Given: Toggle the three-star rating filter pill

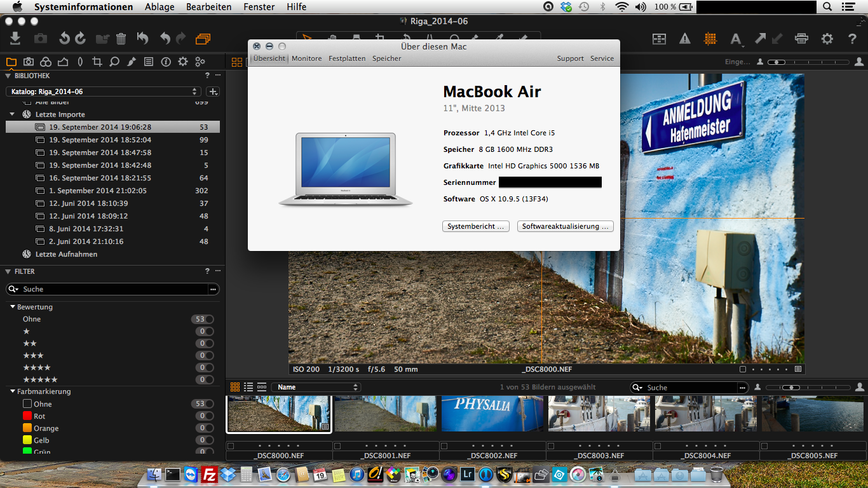Looking at the screenshot, I should (x=204, y=355).
